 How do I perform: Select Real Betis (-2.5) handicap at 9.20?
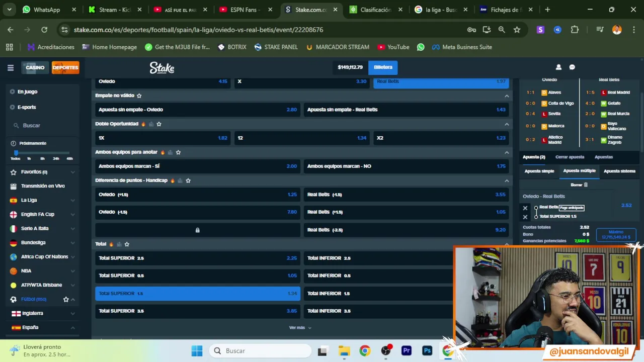(x=406, y=230)
